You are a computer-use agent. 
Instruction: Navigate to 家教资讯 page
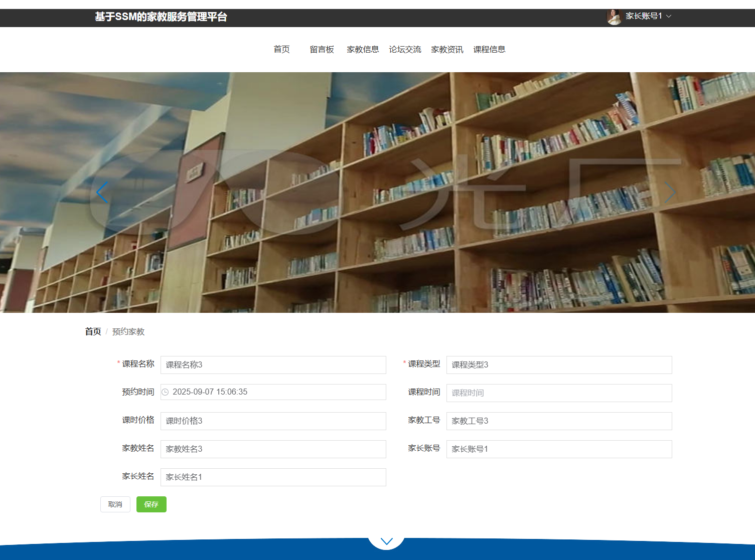pos(447,49)
